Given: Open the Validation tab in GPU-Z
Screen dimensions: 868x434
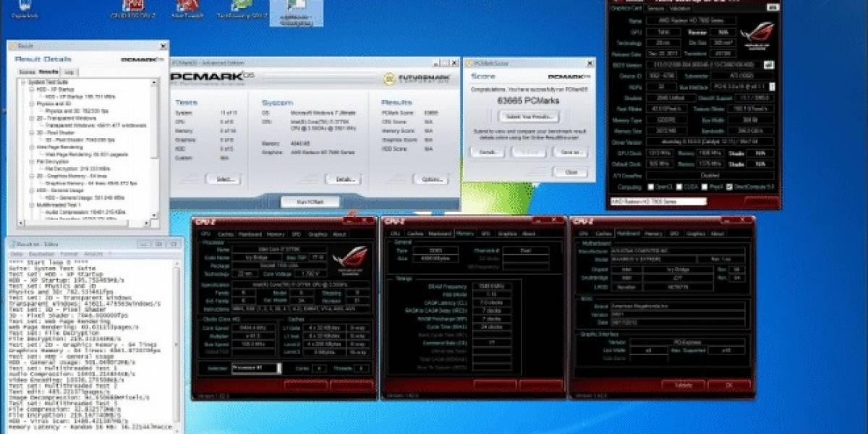Looking at the screenshot, I should pyautogui.click(x=679, y=8).
